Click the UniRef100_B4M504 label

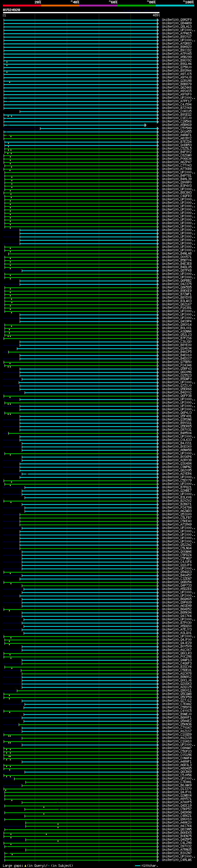tap(177, 433)
